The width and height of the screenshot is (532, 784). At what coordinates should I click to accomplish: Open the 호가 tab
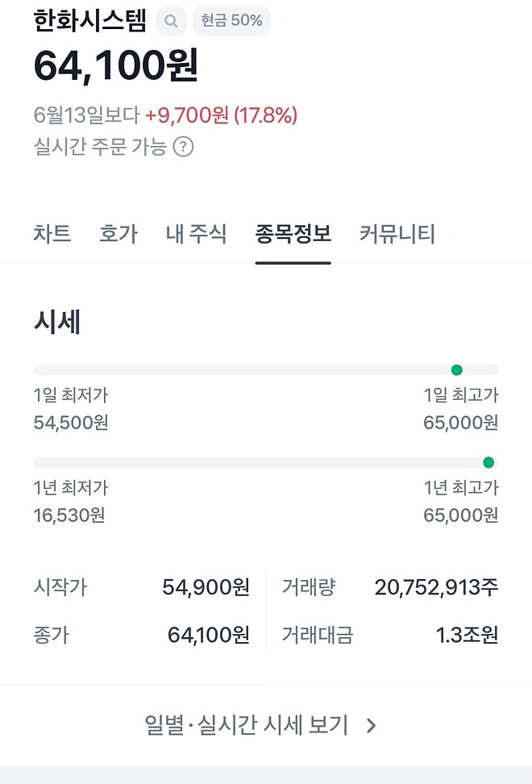119,234
